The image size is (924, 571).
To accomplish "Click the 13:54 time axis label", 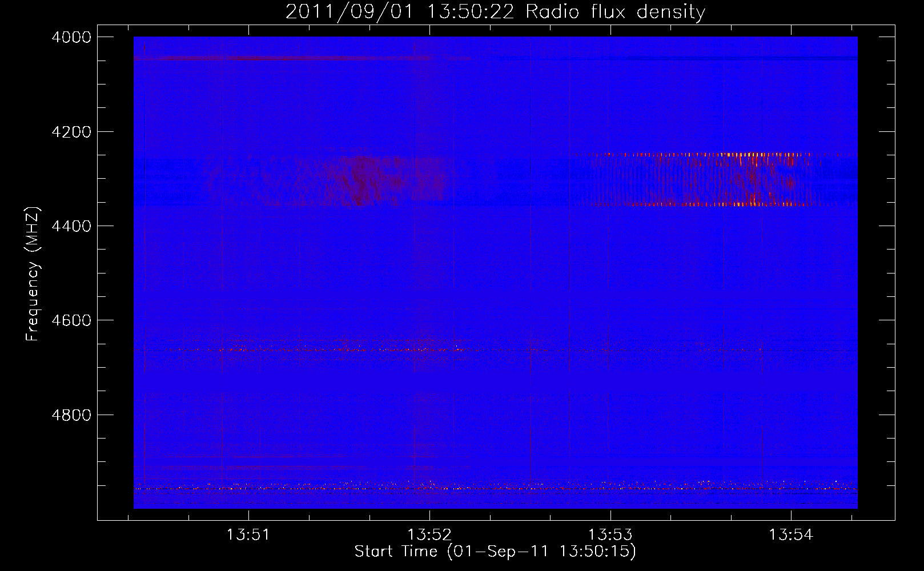I will coord(791,535).
